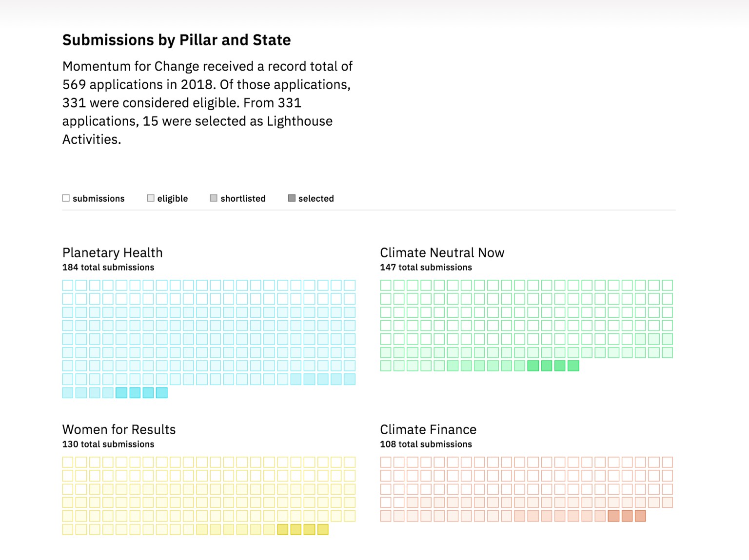Click top-right square in Climate Finance grid

pos(667,462)
